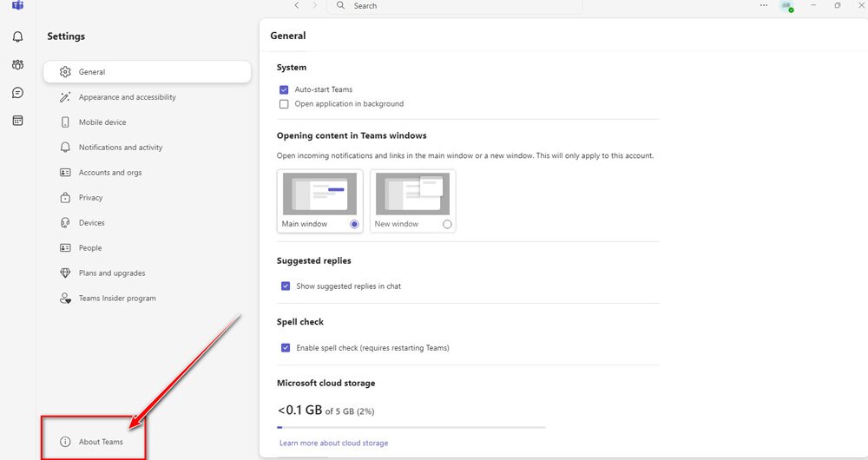Click the Plans and upgrades diamond icon
The height and width of the screenshot is (460, 868).
65,273
